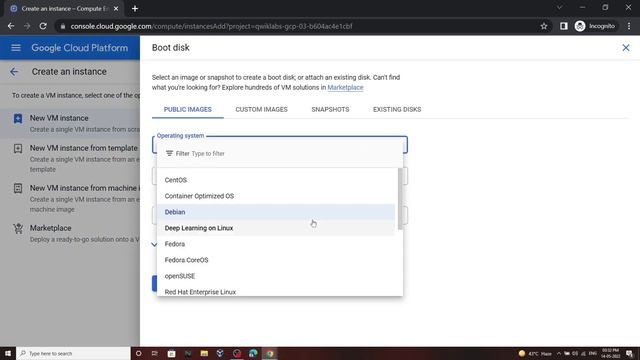Image resolution: width=640 pixels, height=360 pixels.
Task: Expand the advanced options chevron
Action: coord(154,244)
